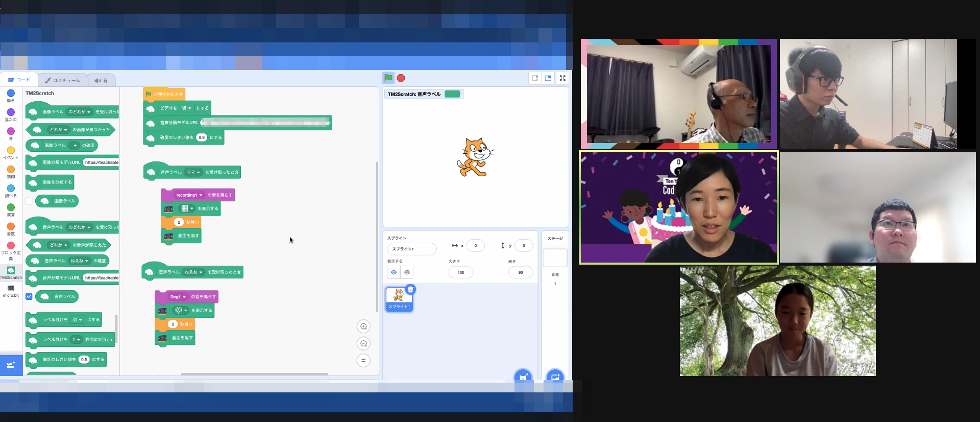Image resolution: width=980 pixels, height=422 pixels.
Task: Switch to small stage layout
Action: pos(535,78)
